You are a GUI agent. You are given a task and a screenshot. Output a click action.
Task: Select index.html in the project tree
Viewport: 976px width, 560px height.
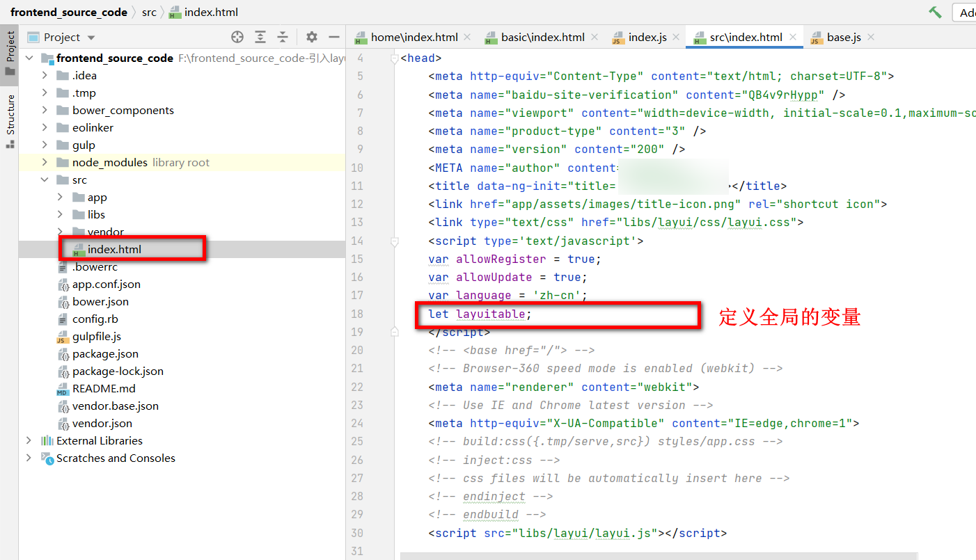182,249
